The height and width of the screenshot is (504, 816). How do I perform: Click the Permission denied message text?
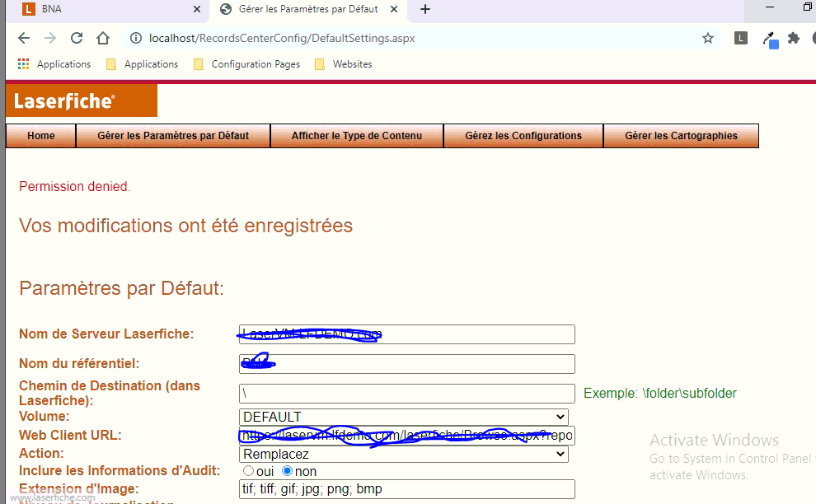click(x=74, y=186)
